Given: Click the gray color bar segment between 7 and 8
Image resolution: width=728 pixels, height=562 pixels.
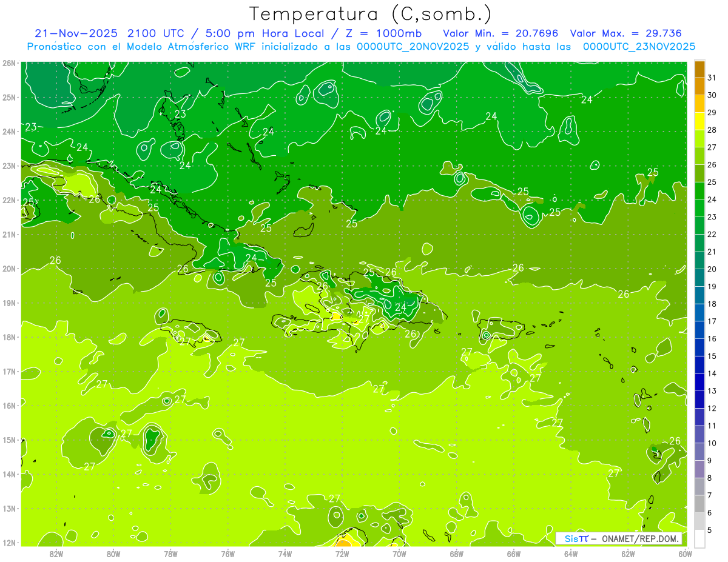Looking at the screenshot, I should (x=699, y=486).
